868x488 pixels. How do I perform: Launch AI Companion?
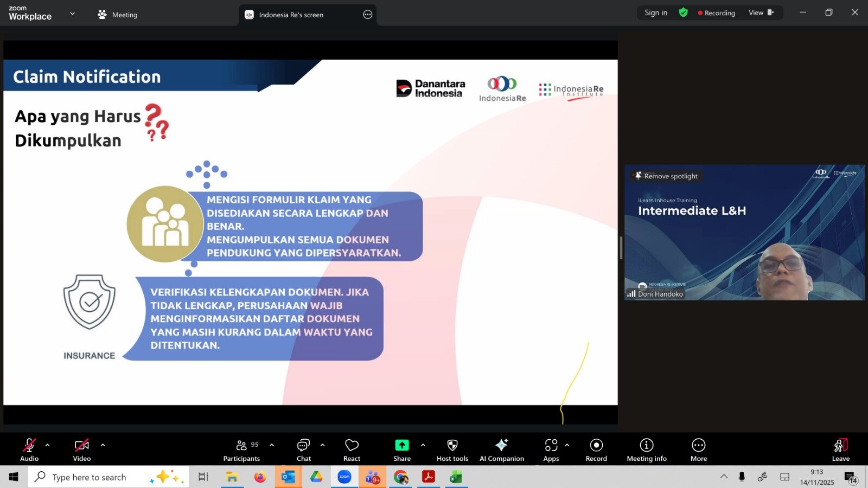tap(501, 450)
